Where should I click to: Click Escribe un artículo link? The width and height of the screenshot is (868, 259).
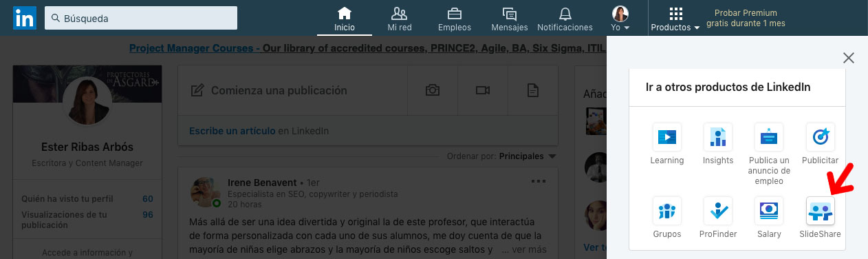click(x=232, y=131)
